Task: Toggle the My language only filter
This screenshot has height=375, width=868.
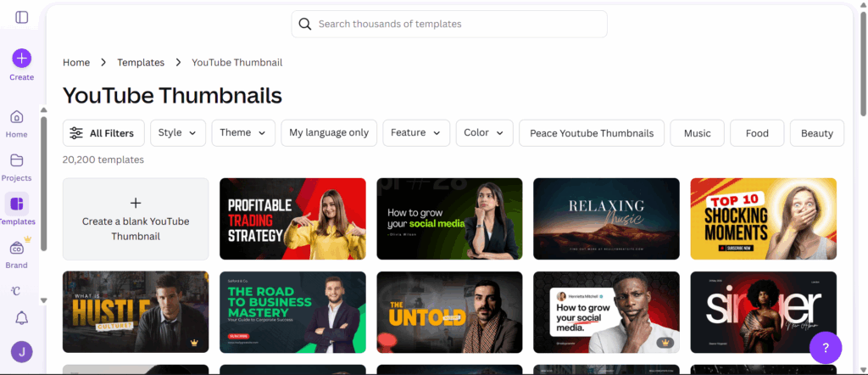Action: (x=329, y=133)
